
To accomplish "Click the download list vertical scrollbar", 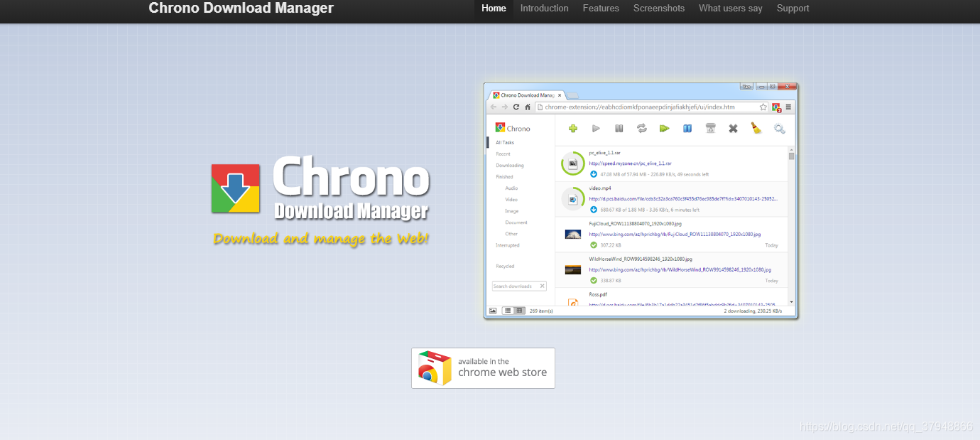I will pyautogui.click(x=792, y=226).
